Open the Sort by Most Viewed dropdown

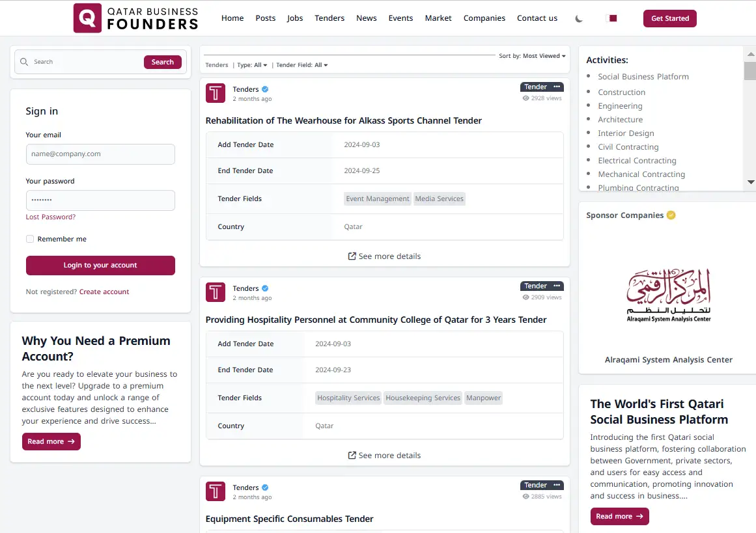point(532,56)
